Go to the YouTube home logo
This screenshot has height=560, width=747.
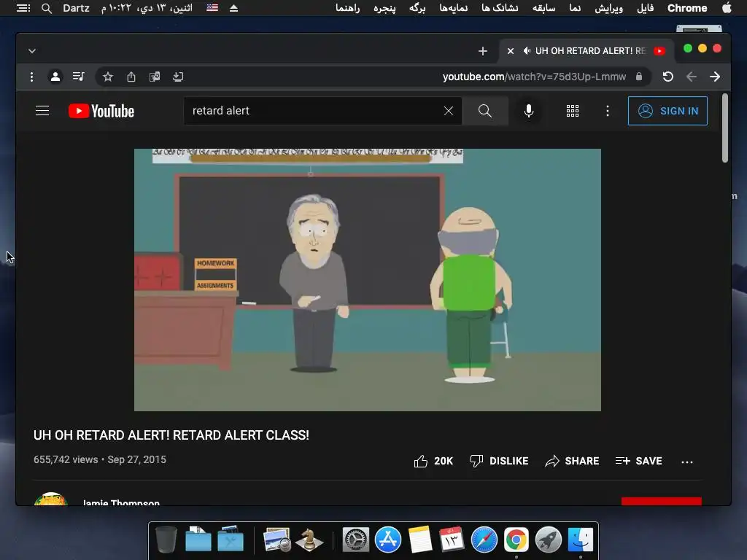[x=101, y=111]
